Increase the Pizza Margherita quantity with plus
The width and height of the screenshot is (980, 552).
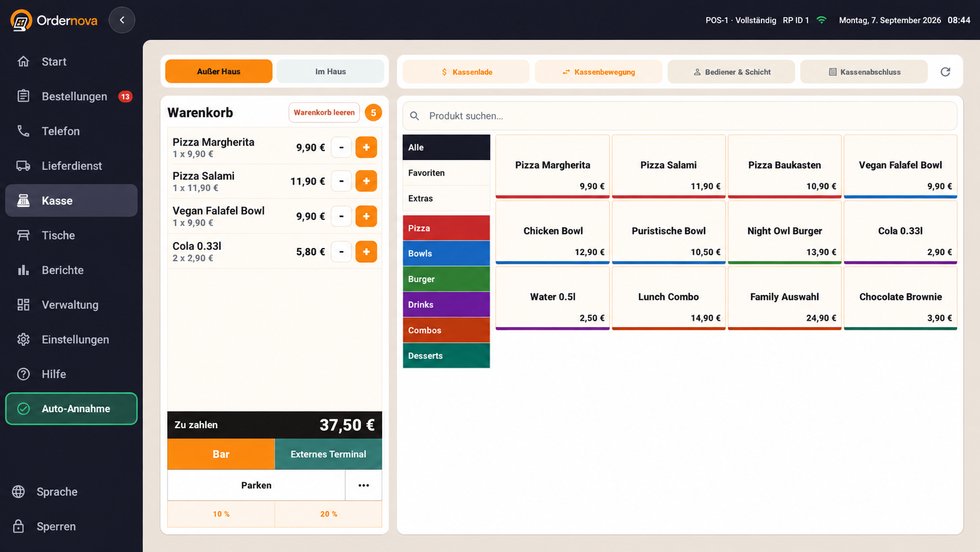[366, 147]
